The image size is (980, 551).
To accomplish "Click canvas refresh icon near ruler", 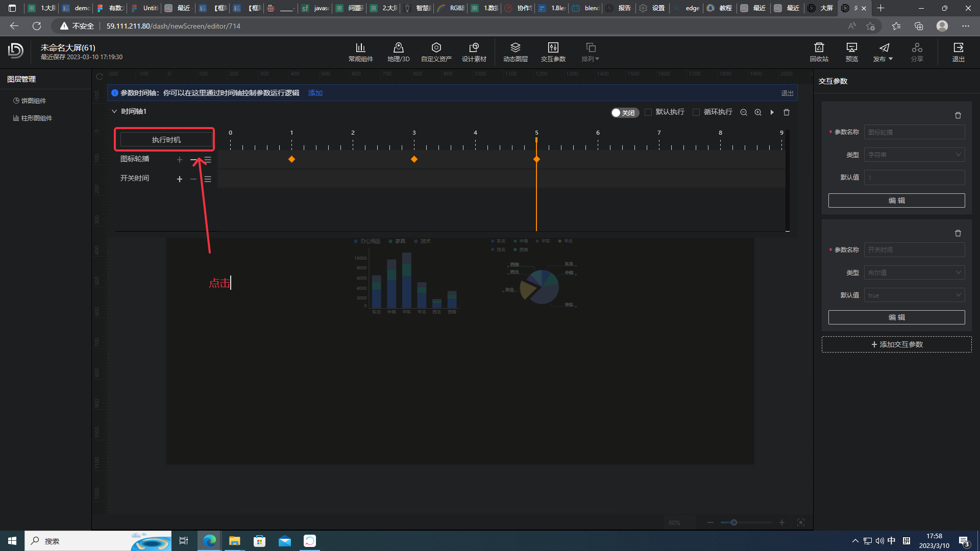I will click(100, 77).
